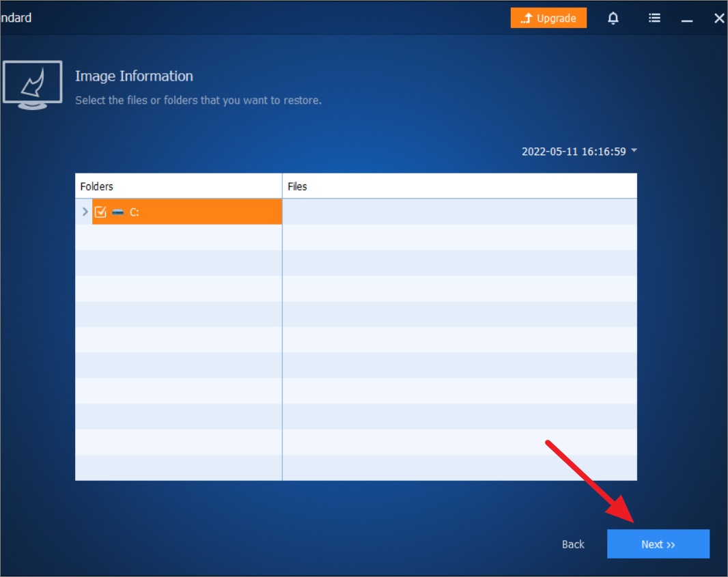This screenshot has height=577, width=728.
Task: Click the Next button to proceed
Action: (x=658, y=544)
